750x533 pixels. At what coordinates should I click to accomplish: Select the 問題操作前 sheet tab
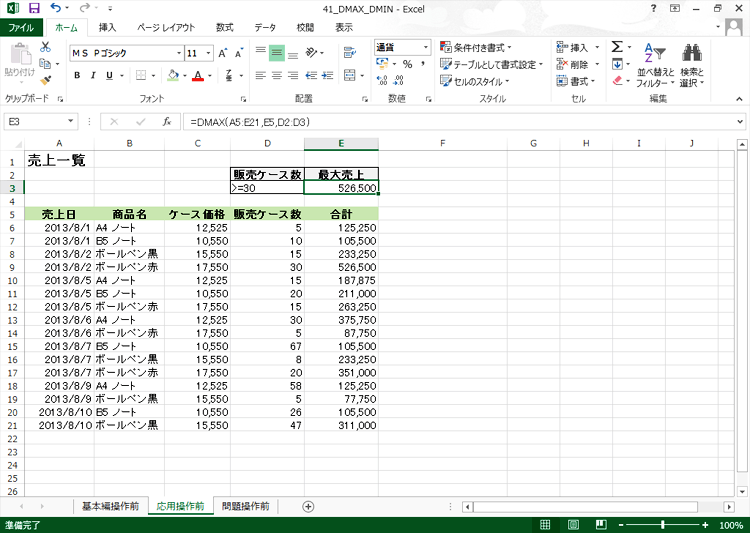pos(246,506)
